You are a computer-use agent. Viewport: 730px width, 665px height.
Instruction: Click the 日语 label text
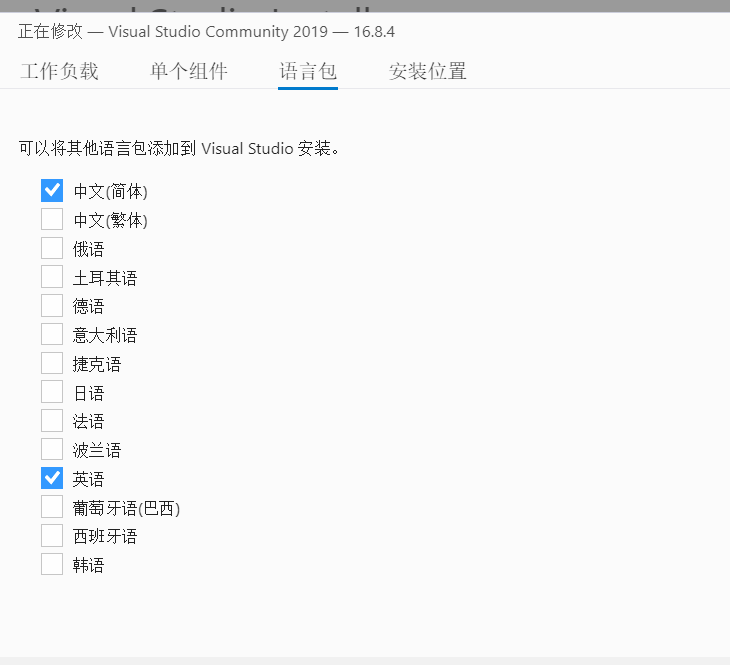point(89,393)
